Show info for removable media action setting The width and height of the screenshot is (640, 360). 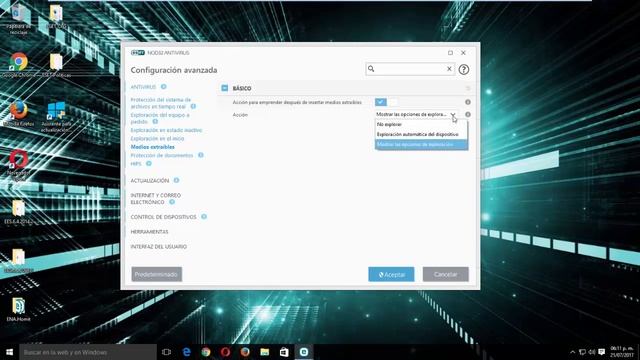click(x=468, y=102)
